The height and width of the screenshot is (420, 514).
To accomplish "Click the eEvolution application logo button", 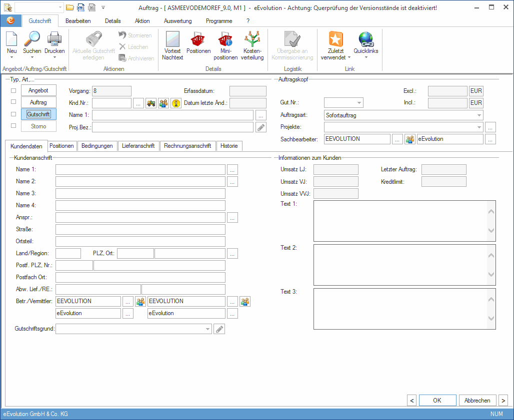I will coord(10,20).
